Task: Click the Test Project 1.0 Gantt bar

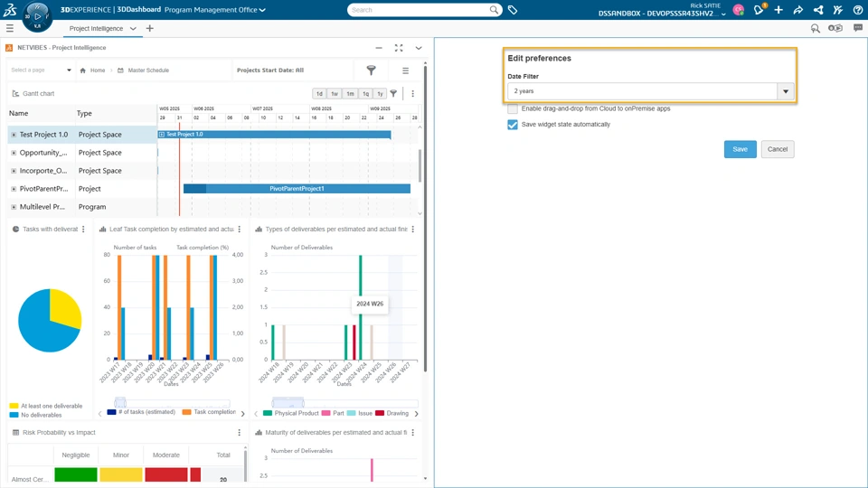Action: [275, 135]
